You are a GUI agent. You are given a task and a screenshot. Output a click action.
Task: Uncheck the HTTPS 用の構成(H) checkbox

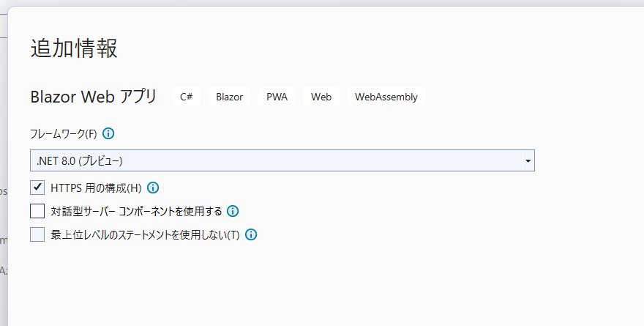(37, 188)
